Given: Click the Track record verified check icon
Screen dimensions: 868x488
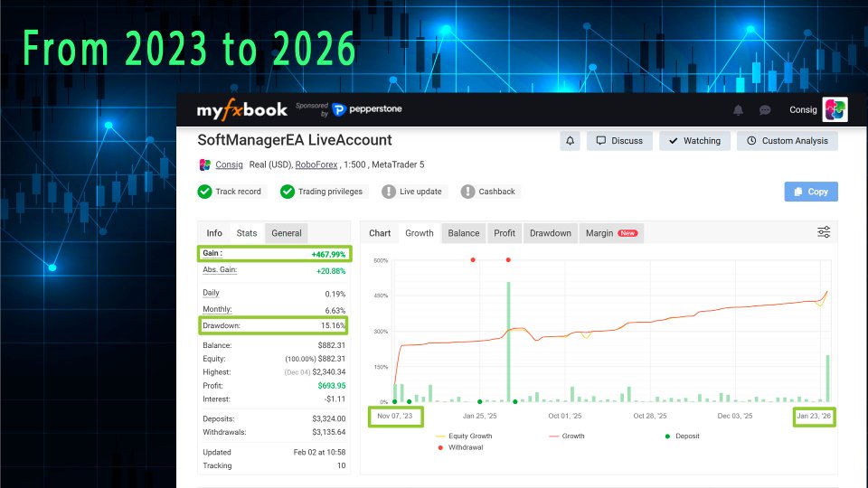Looking at the screenshot, I should 205,192.
